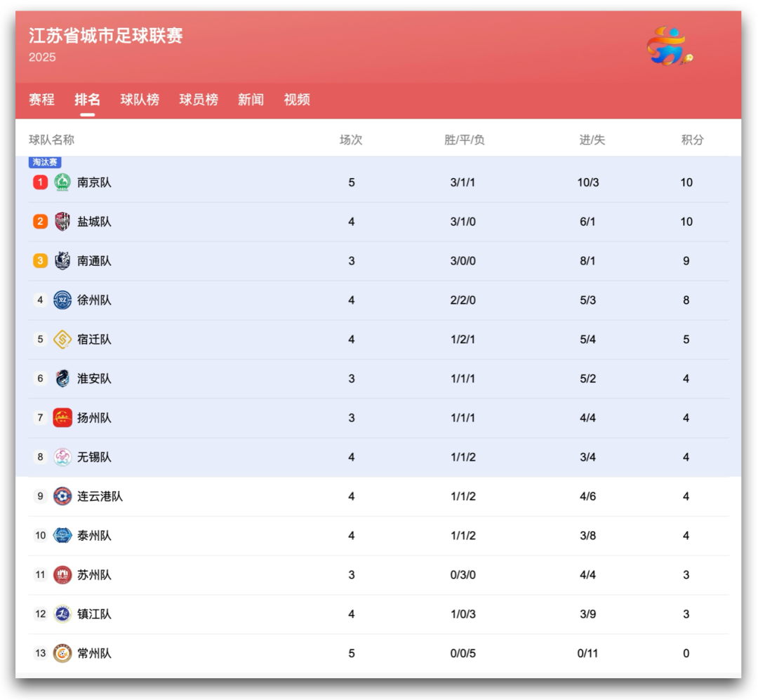Click the 泰州队 team name

point(94,535)
